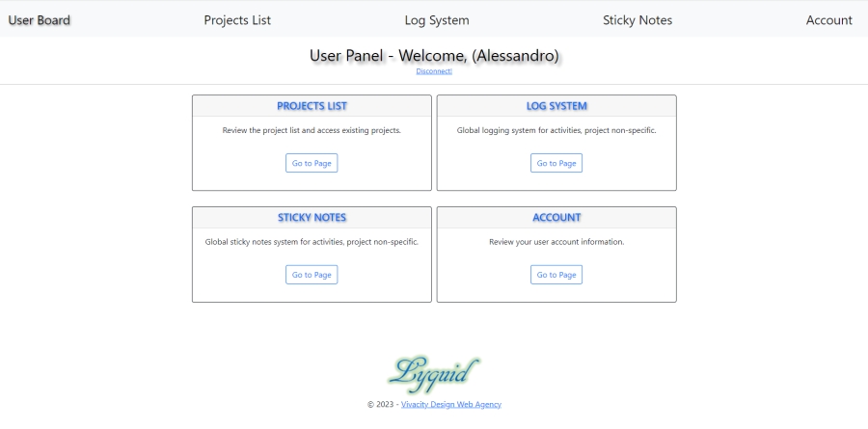Click Go to Page in Projects List card

pos(312,163)
